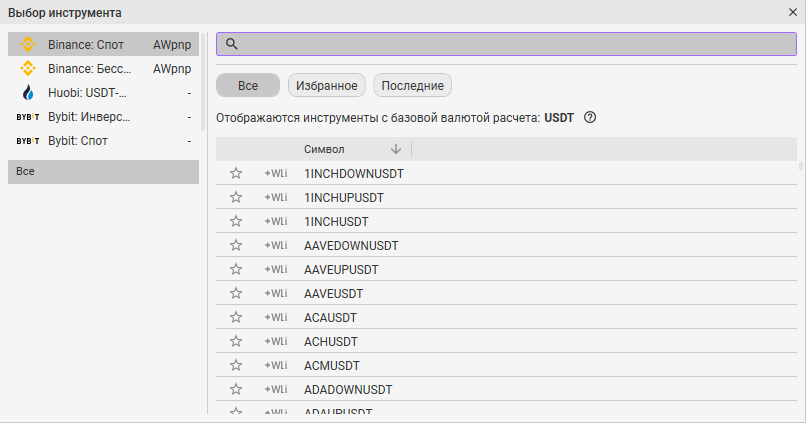Screen dimensions: 806x423
Task: Click WLi icon for AAVEUSDT
Action: tap(276, 293)
